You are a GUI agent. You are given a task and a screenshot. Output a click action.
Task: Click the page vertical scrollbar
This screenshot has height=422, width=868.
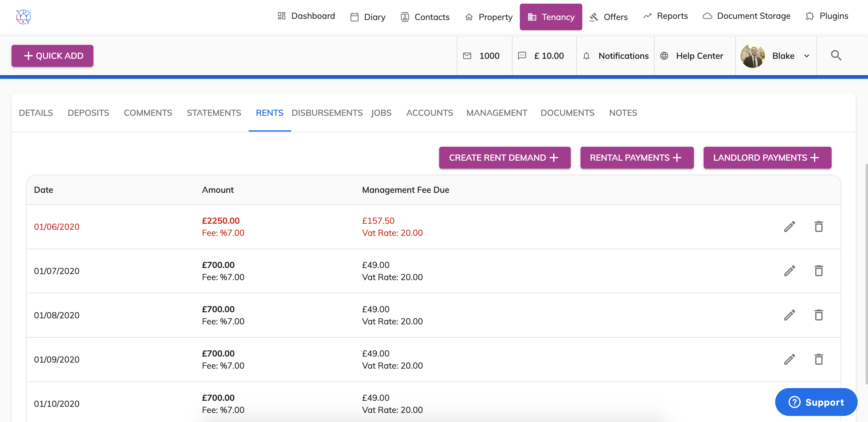(866, 273)
